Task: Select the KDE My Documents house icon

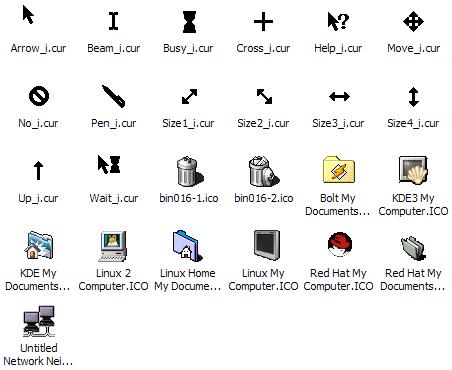Action: point(38,245)
